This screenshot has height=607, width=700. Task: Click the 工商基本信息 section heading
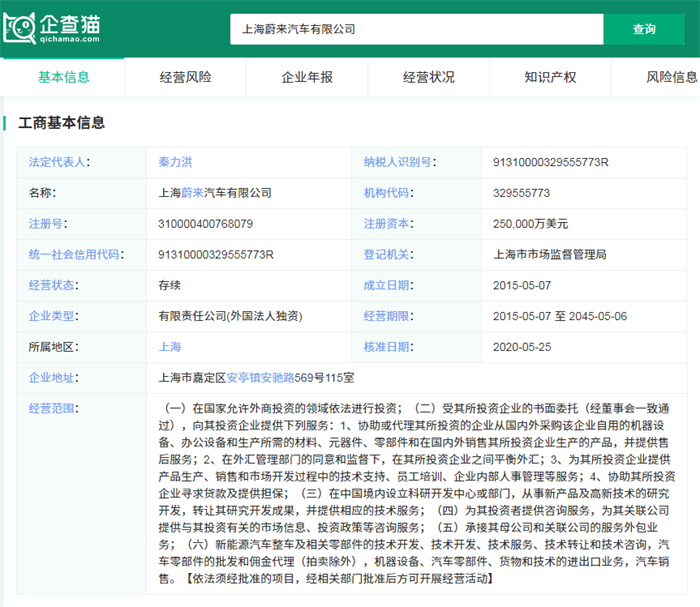(62, 123)
